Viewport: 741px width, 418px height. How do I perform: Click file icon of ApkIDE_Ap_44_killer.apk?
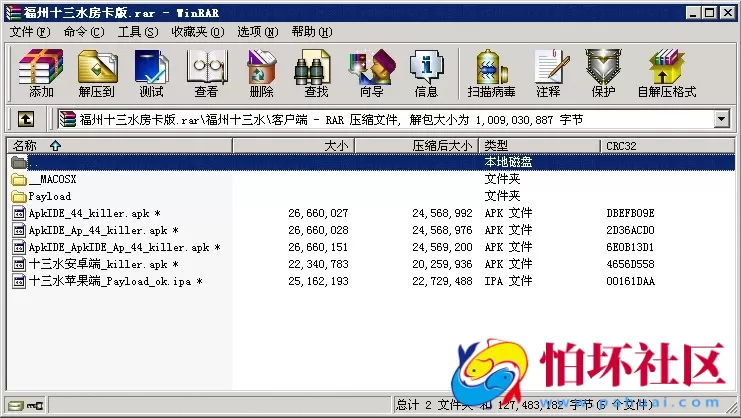pos(19,230)
